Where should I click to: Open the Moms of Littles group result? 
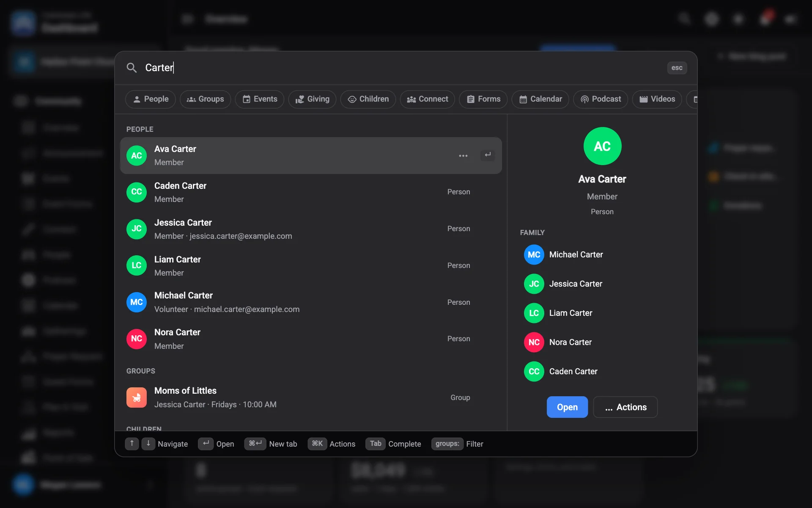tap(311, 398)
